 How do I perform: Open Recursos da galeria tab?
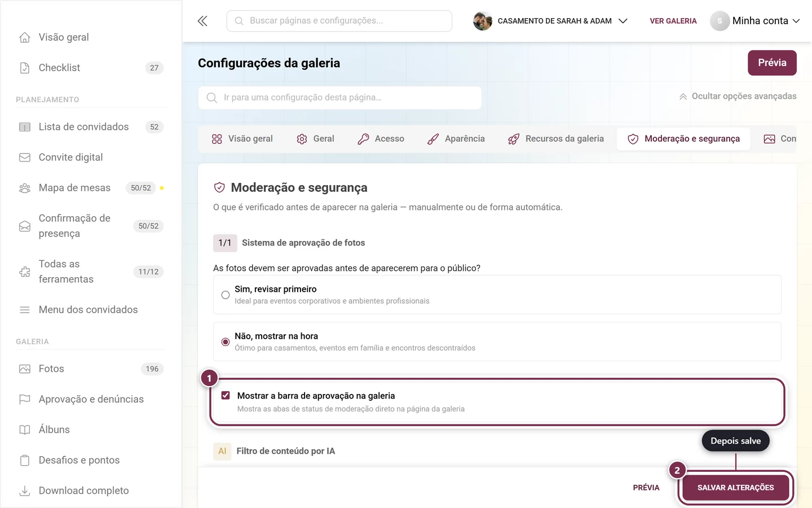tap(556, 139)
